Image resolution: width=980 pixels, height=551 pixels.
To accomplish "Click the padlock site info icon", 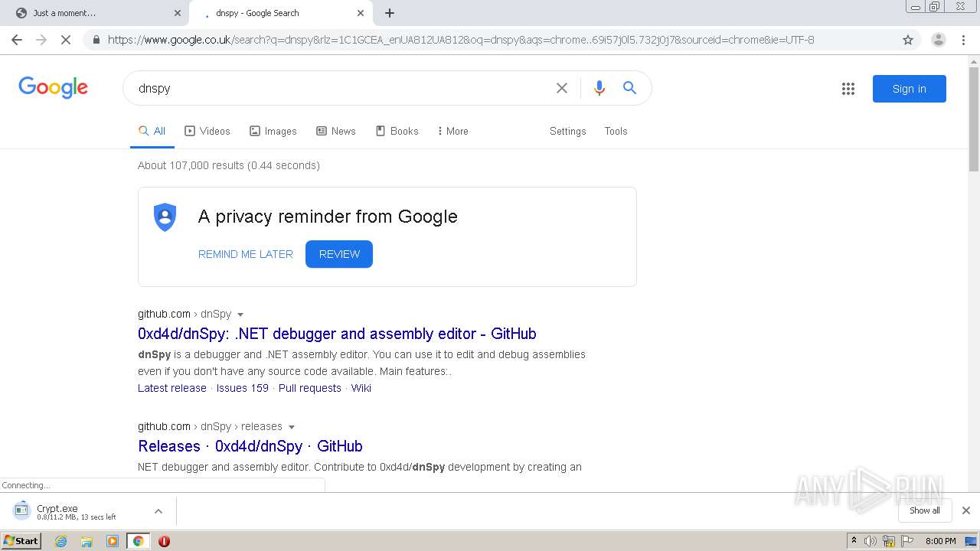I will (96, 40).
